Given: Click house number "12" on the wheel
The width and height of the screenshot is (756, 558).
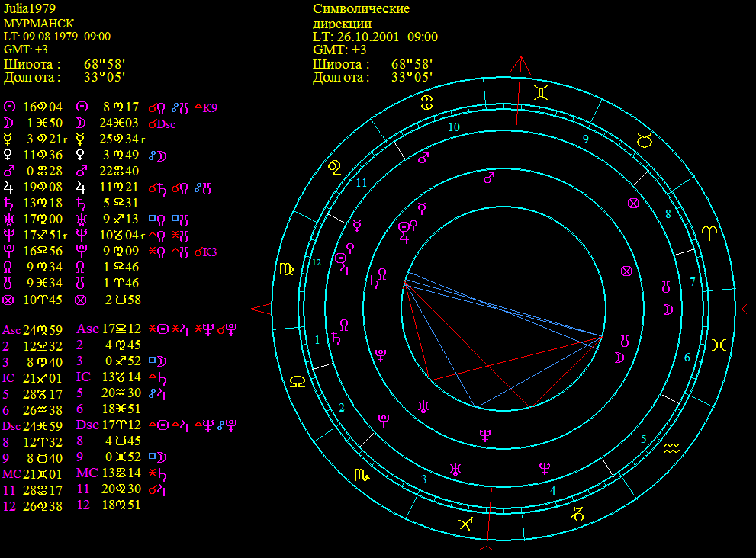Looking at the screenshot, I should pyautogui.click(x=317, y=262).
